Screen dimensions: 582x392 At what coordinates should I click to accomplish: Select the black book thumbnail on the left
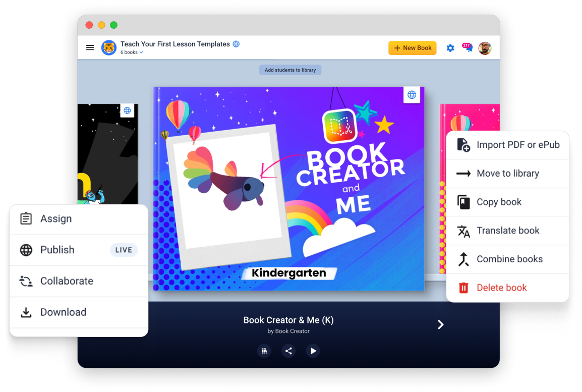coord(107,154)
